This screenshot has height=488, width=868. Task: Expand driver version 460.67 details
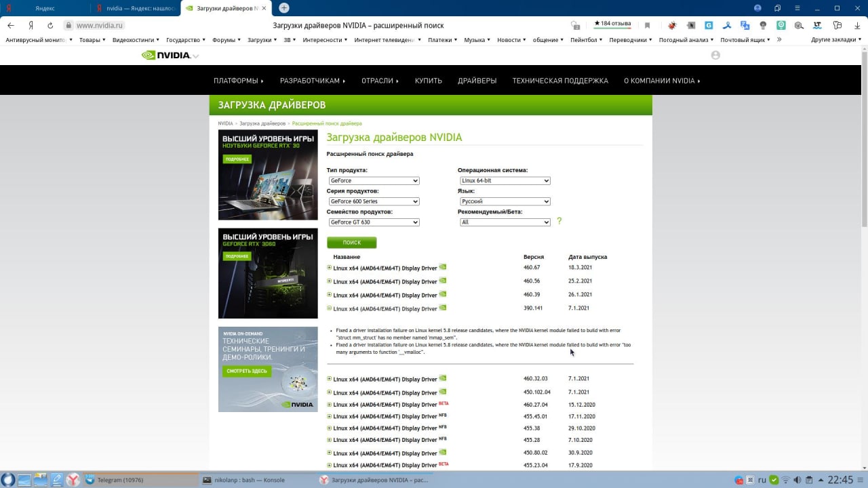[330, 267]
